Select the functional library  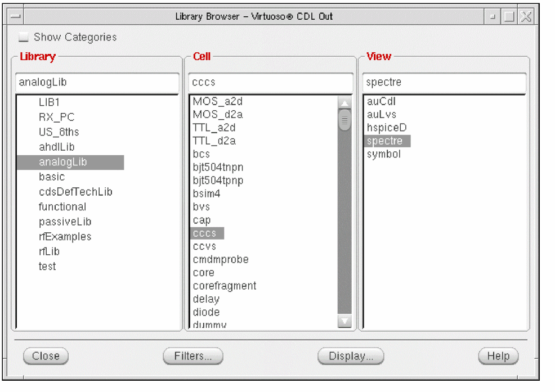point(62,206)
